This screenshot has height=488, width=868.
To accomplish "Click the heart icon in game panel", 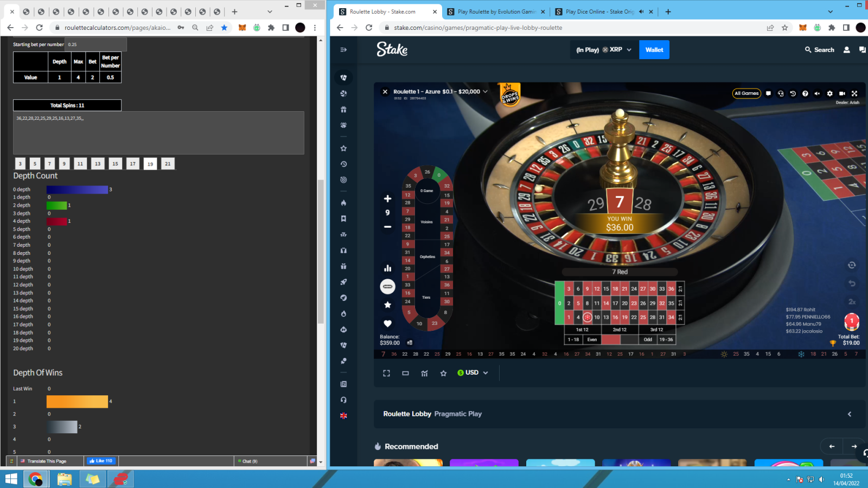I will (x=387, y=324).
